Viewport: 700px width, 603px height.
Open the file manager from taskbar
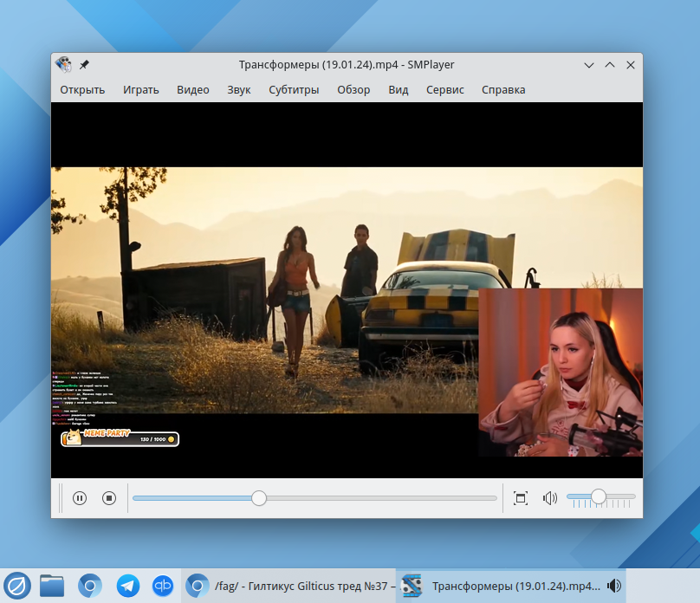point(52,586)
